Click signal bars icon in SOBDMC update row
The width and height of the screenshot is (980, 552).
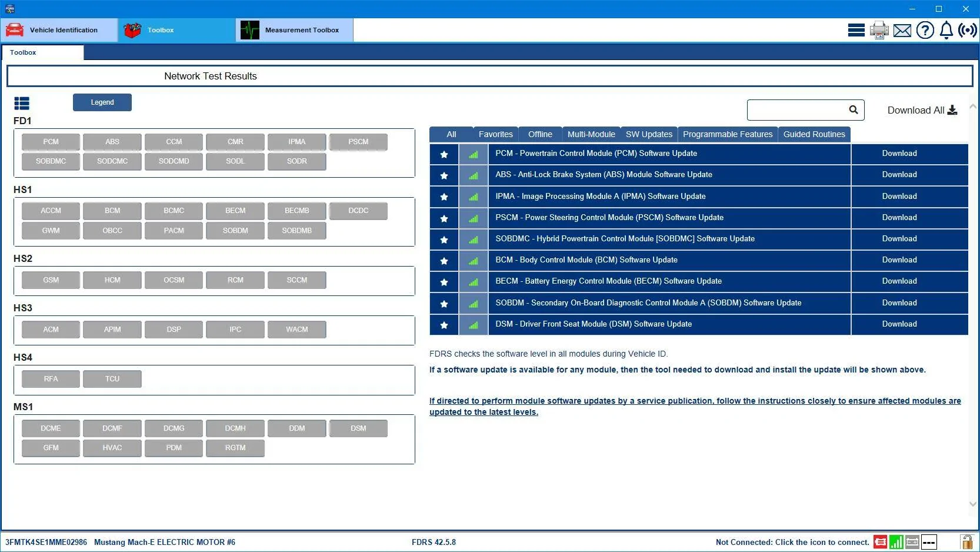pyautogui.click(x=474, y=240)
